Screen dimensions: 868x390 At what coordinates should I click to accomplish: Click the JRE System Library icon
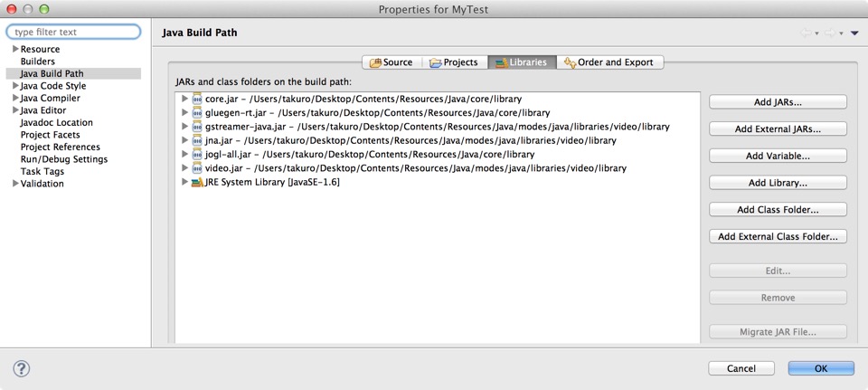(197, 182)
